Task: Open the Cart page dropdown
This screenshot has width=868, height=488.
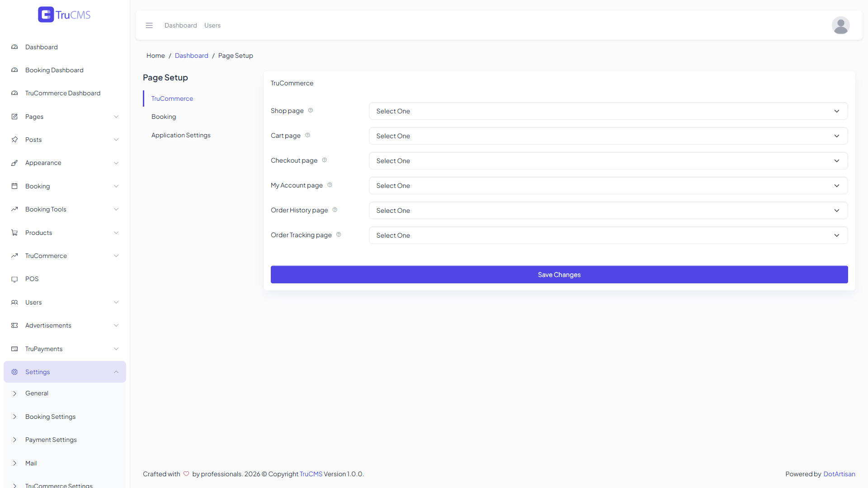Action: pos(608,136)
